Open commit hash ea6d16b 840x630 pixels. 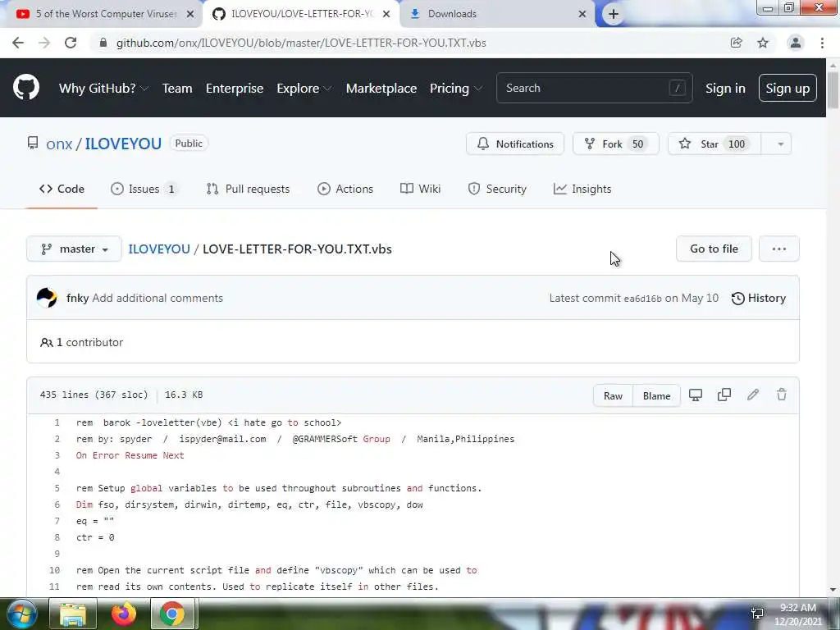point(642,299)
